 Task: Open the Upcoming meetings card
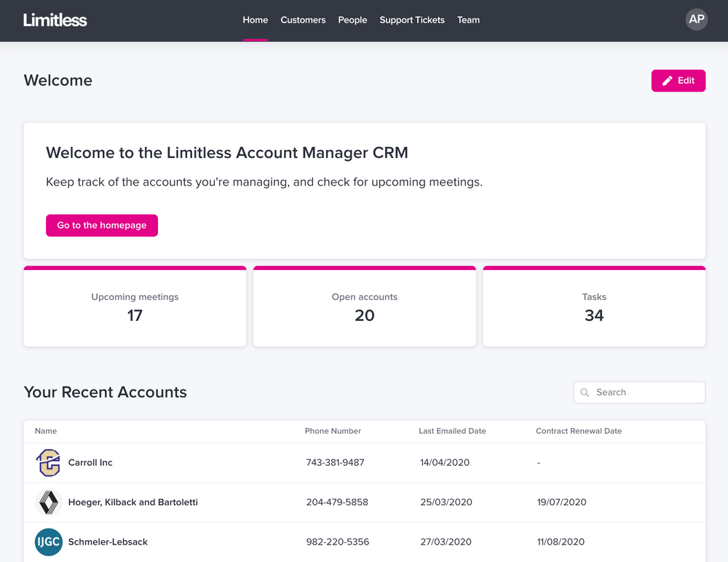tap(135, 306)
